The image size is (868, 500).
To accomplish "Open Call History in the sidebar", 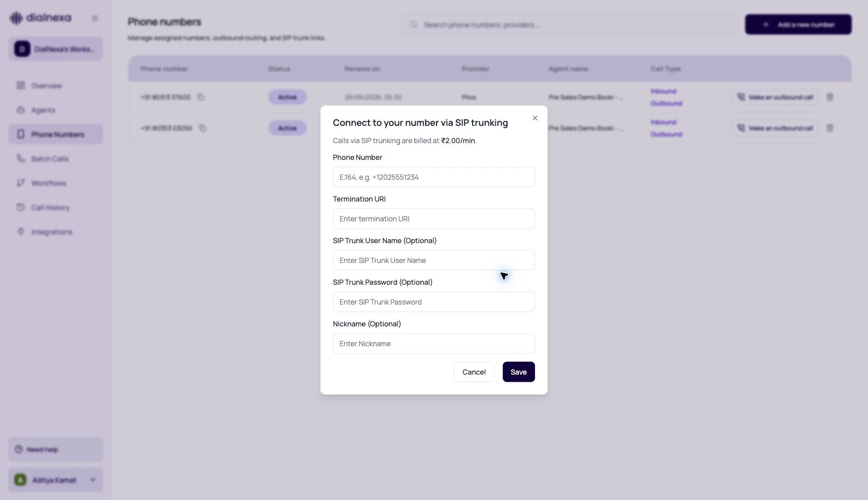I will tap(56, 208).
